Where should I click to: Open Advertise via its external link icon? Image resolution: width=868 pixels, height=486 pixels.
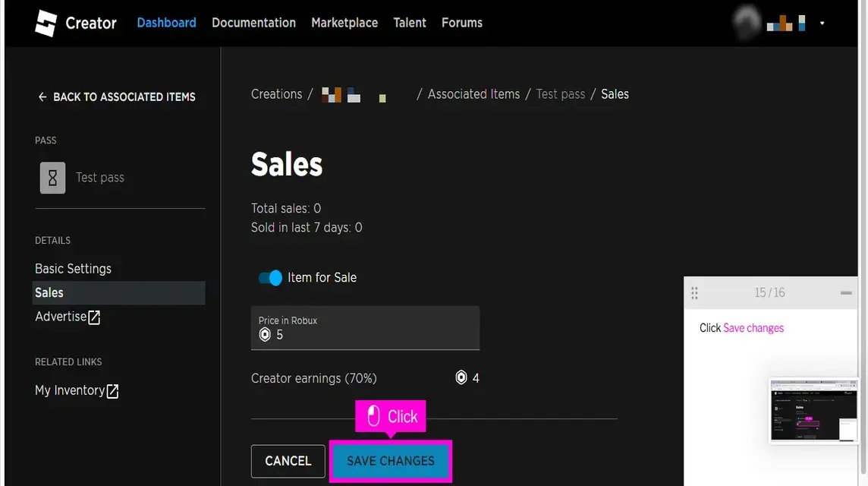click(x=94, y=317)
